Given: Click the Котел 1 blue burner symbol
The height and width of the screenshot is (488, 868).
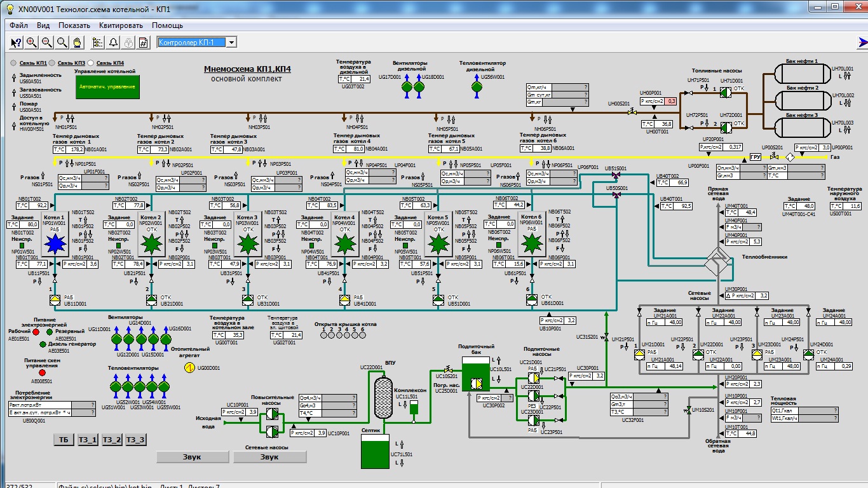Looking at the screenshot, I should click(x=55, y=242).
